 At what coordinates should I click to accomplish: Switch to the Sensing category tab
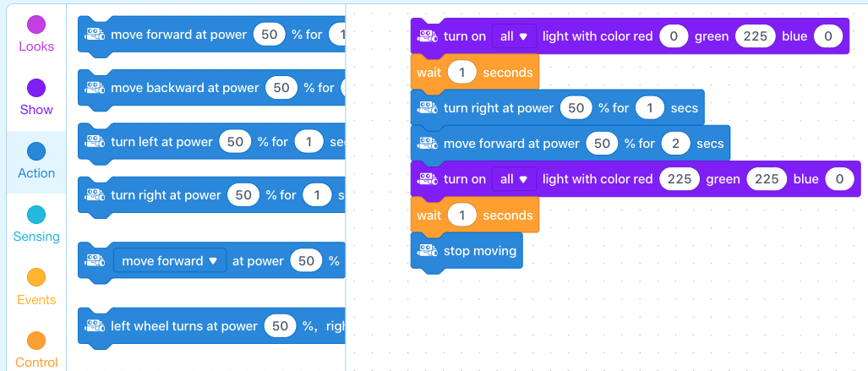[36, 226]
